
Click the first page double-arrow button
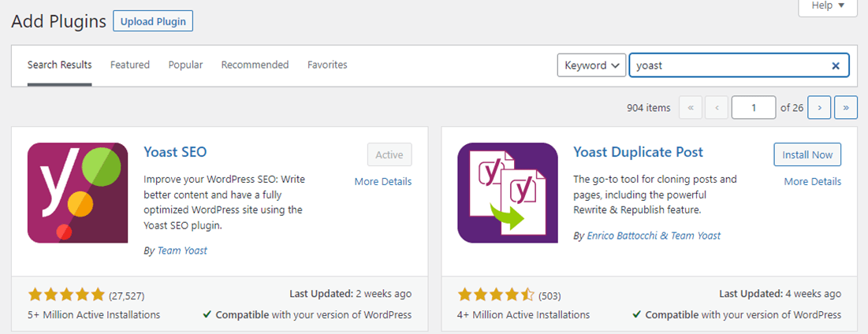tap(691, 108)
